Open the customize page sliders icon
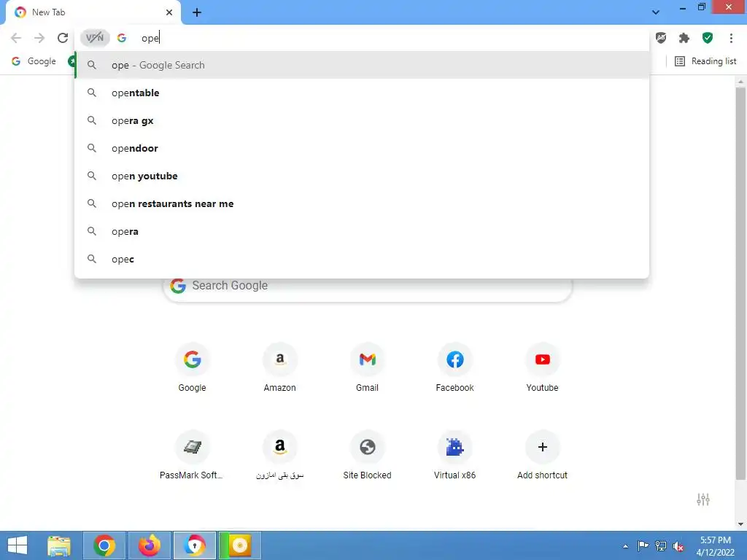Viewport: 747px width, 560px height. point(703,499)
